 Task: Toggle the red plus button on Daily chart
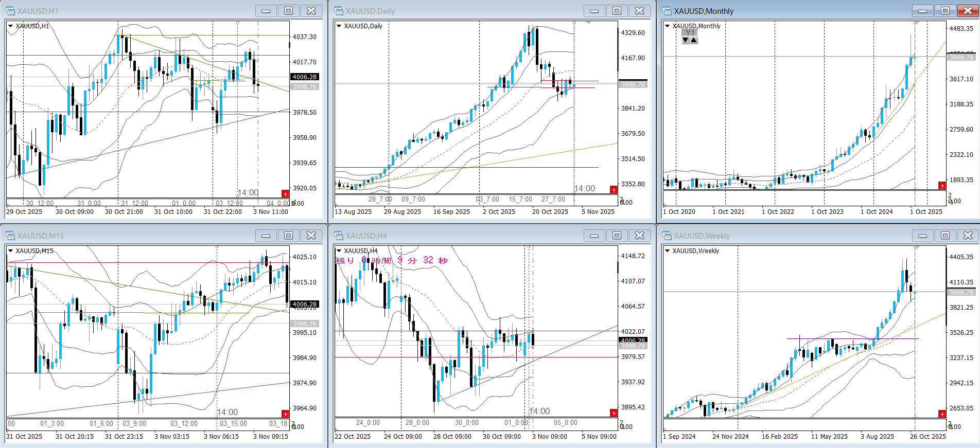click(x=614, y=189)
